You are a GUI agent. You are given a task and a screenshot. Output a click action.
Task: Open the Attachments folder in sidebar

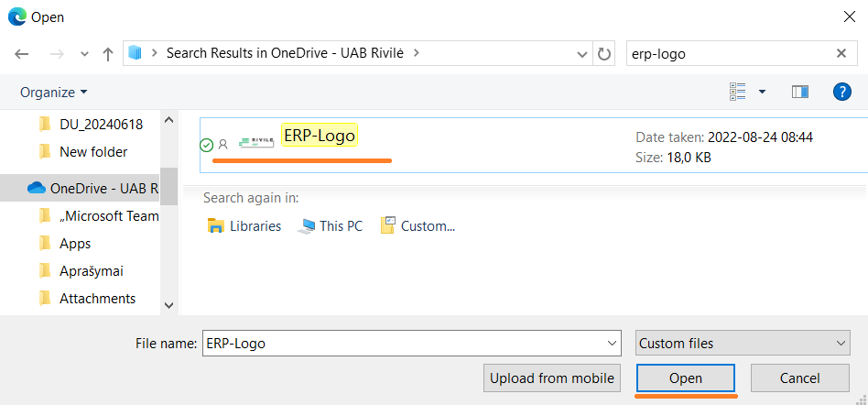click(x=97, y=298)
